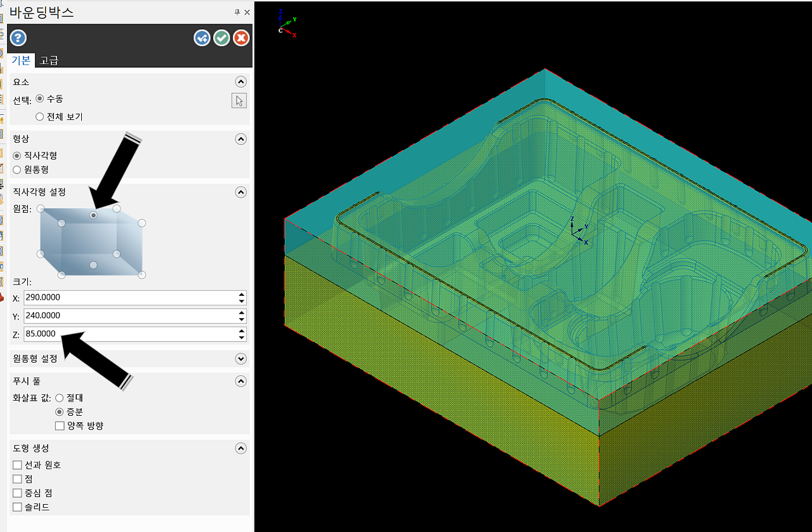Viewport: 812px width, 532px height.
Task: Confirm with the green OK checkmark
Action: coord(221,38)
